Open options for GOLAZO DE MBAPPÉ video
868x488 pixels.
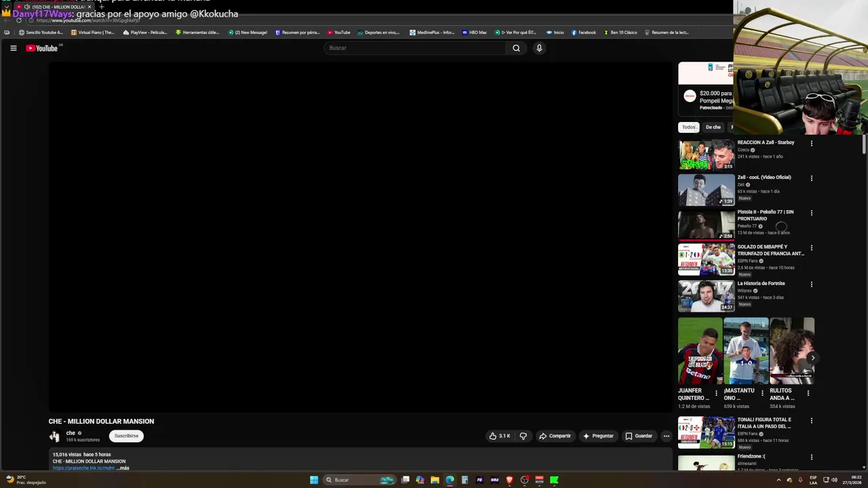point(811,248)
